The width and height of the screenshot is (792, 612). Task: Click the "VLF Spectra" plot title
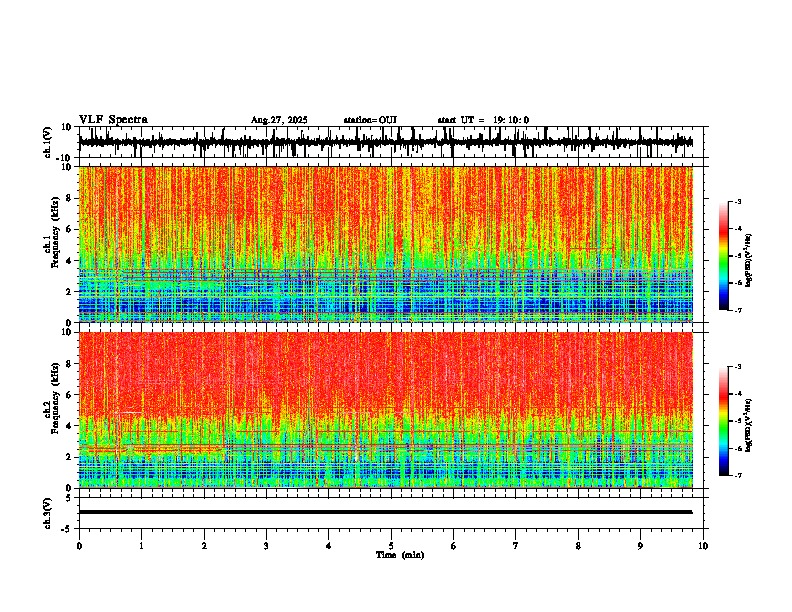pyautogui.click(x=113, y=120)
